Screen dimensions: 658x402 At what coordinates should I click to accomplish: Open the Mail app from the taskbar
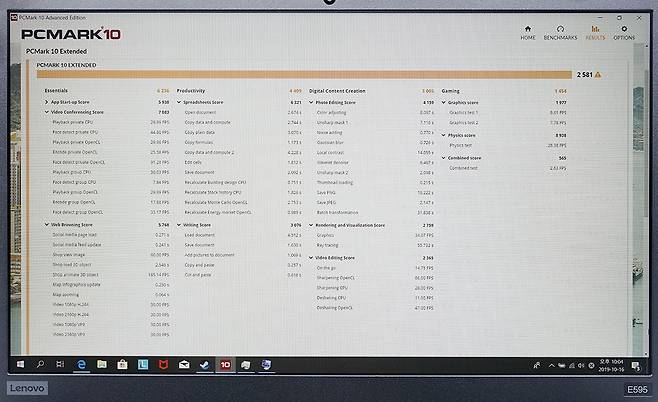(x=184, y=365)
